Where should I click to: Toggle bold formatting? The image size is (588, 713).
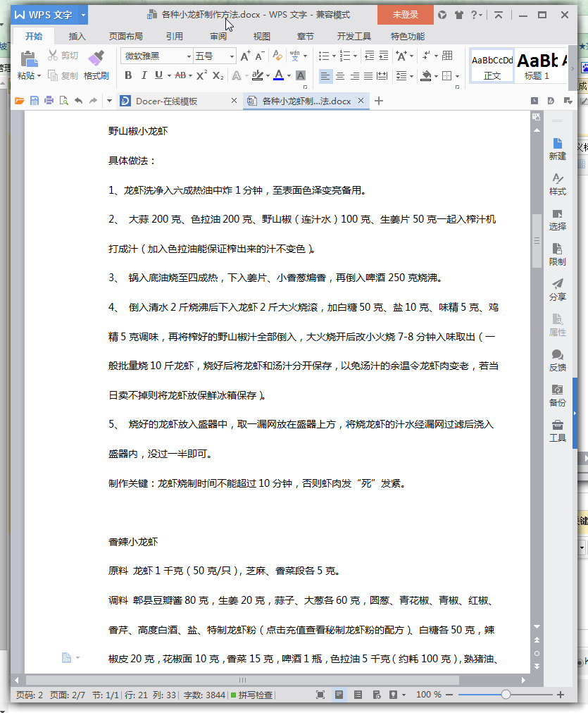[129, 75]
